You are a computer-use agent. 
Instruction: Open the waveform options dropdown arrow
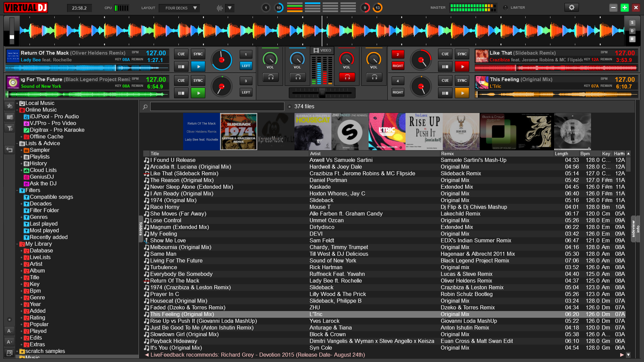(x=230, y=8)
